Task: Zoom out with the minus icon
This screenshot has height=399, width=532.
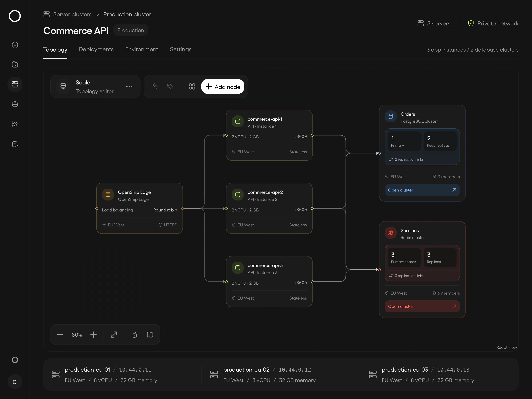Action: (60, 334)
